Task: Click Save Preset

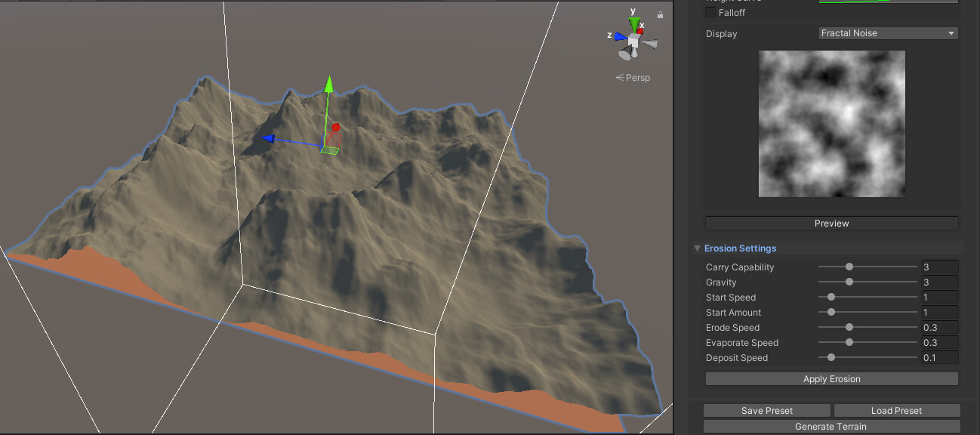Action: pyautogui.click(x=766, y=410)
